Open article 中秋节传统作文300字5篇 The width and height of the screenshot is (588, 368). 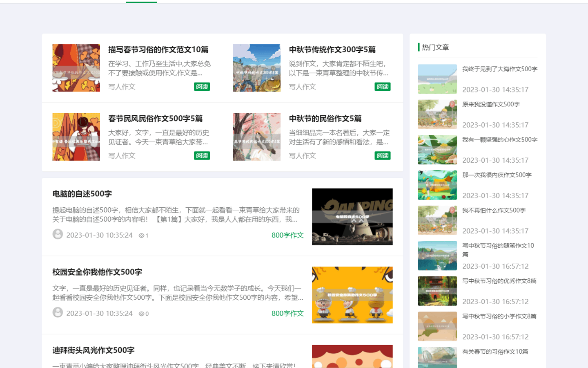click(x=332, y=49)
